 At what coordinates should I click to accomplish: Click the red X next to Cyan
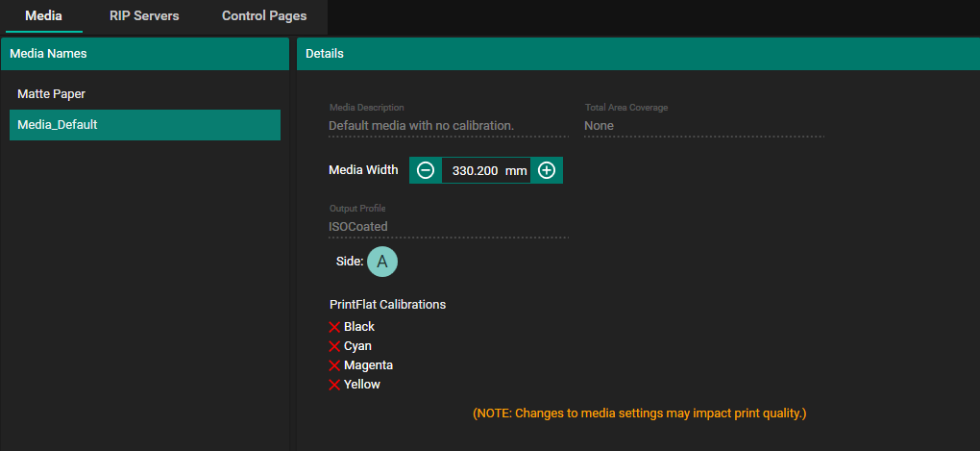[x=335, y=346]
